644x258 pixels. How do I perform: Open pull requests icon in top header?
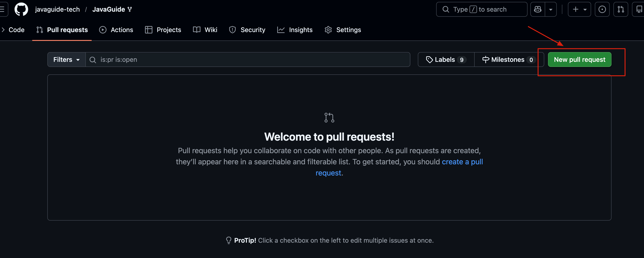click(x=621, y=10)
